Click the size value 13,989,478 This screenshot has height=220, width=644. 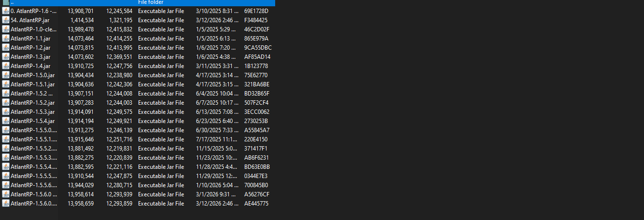click(81, 29)
